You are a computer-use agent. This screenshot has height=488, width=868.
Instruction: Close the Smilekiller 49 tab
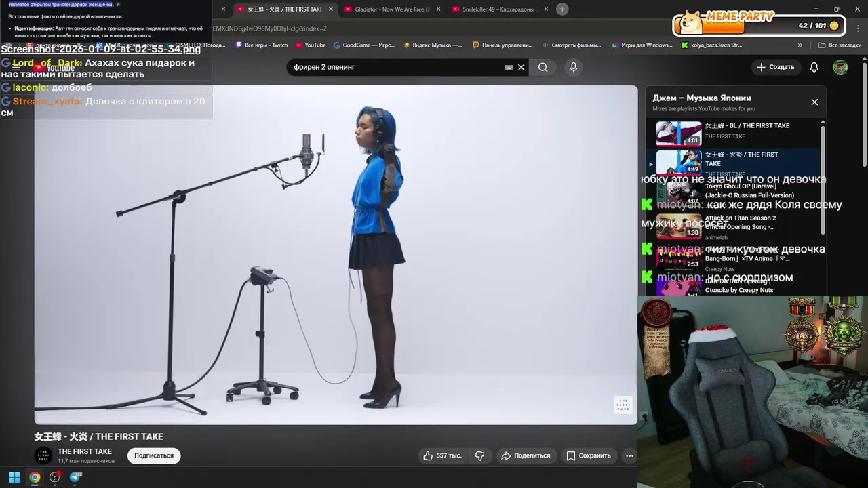point(547,9)
